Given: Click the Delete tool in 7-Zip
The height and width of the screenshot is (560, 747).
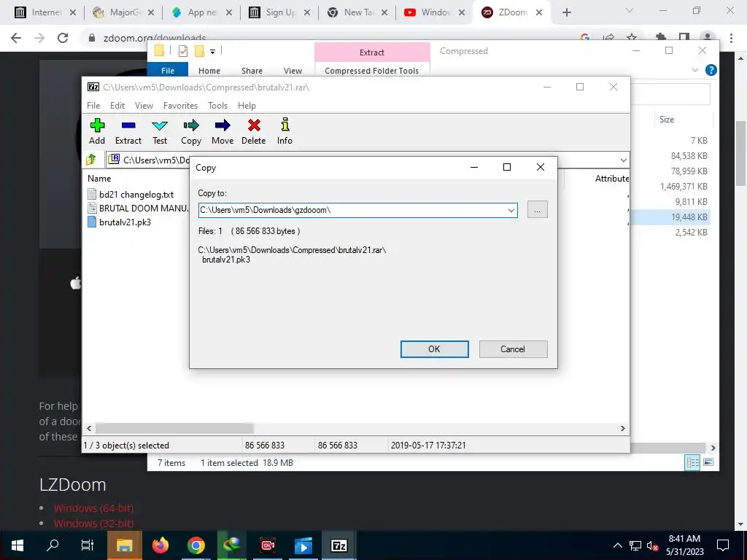Looking at the screenshot, I should click(x=253, y=131).
